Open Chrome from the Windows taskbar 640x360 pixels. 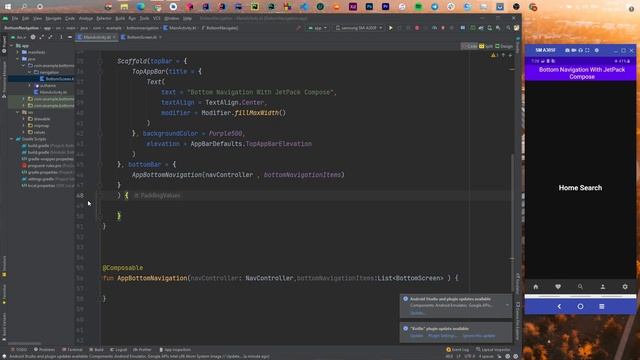157,7
